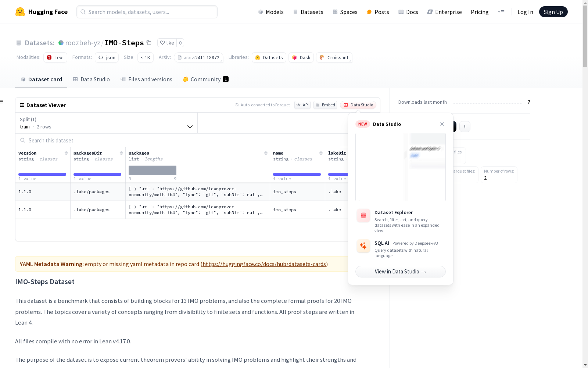This screenshot has height=368, width=588.
Task: Open the more-options navigation menu icon
Action: pyautogui.click(x=501, y=12)
